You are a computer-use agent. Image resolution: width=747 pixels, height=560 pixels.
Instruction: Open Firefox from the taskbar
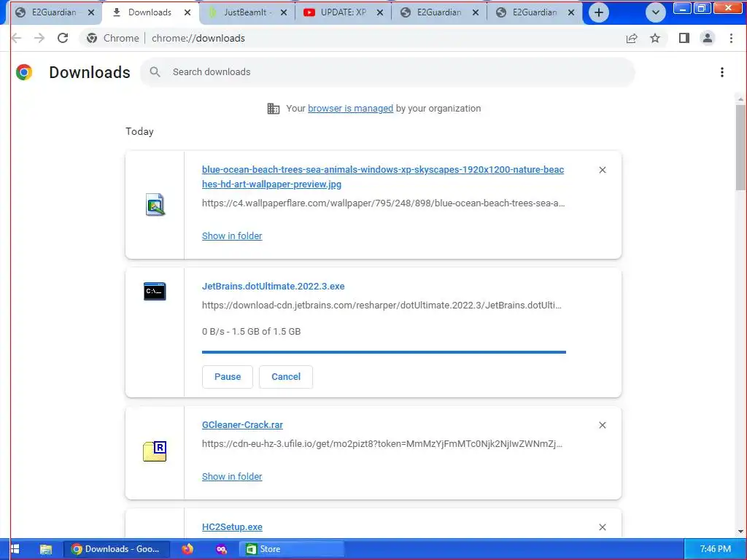(x=187, y=549)
